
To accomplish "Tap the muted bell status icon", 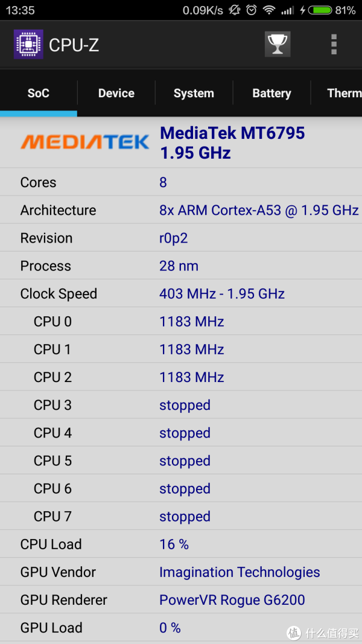I will point(234,10).
